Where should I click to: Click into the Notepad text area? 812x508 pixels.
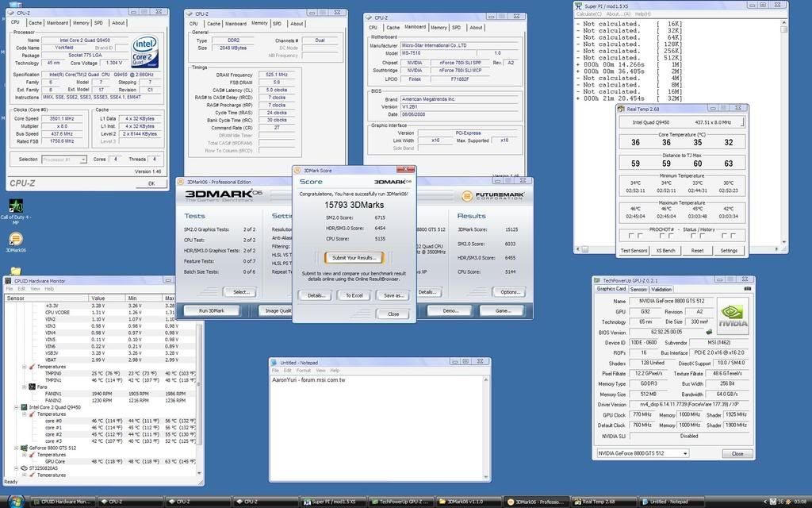click(x=377, y=428)
